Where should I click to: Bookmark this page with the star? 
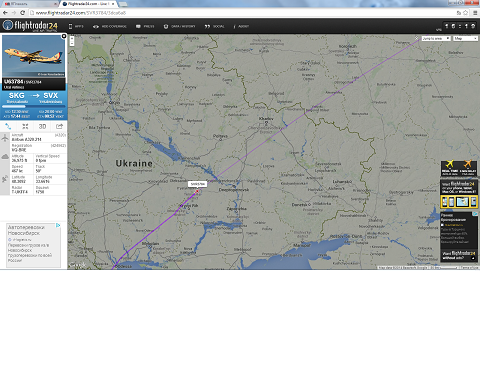(465, 13)
